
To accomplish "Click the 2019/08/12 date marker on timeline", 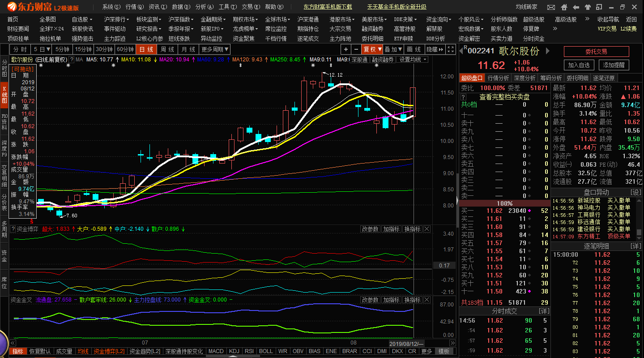I will click(x=406, y=343).
